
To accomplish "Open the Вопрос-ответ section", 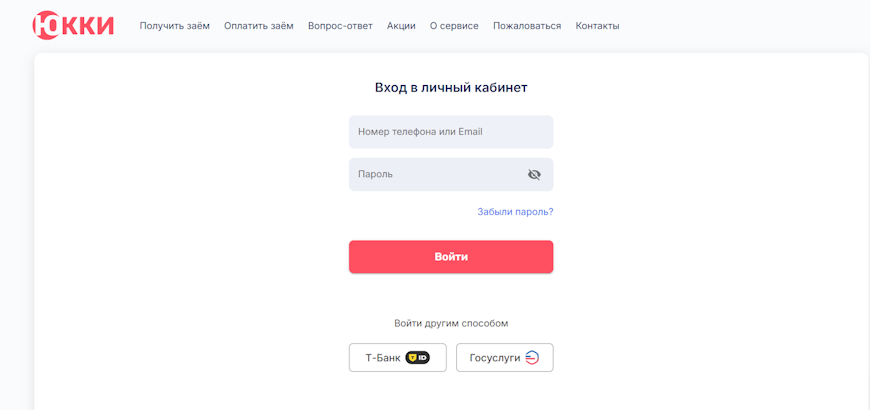I will [340, 26].
